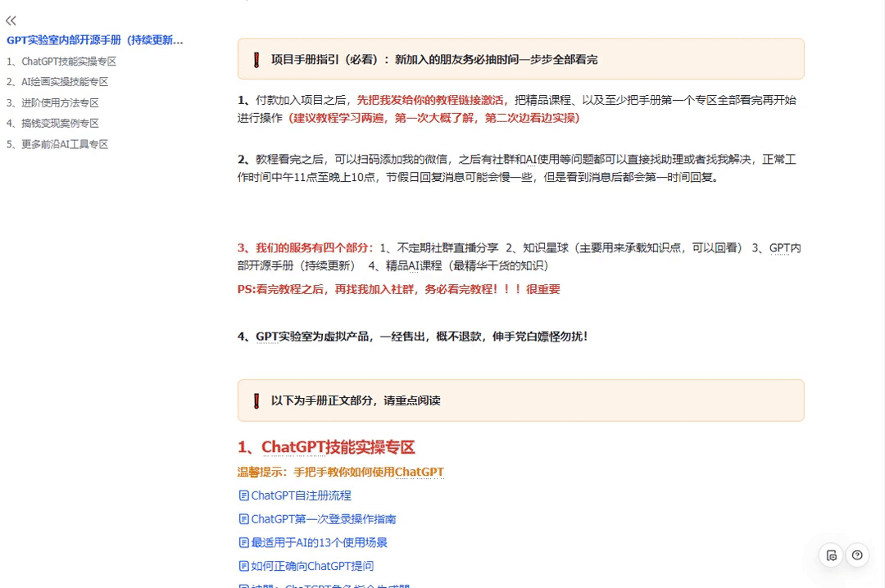Open the ChatGPT第一次登录操作指南 link
The image size is (885, 588).
pos(324,518)
